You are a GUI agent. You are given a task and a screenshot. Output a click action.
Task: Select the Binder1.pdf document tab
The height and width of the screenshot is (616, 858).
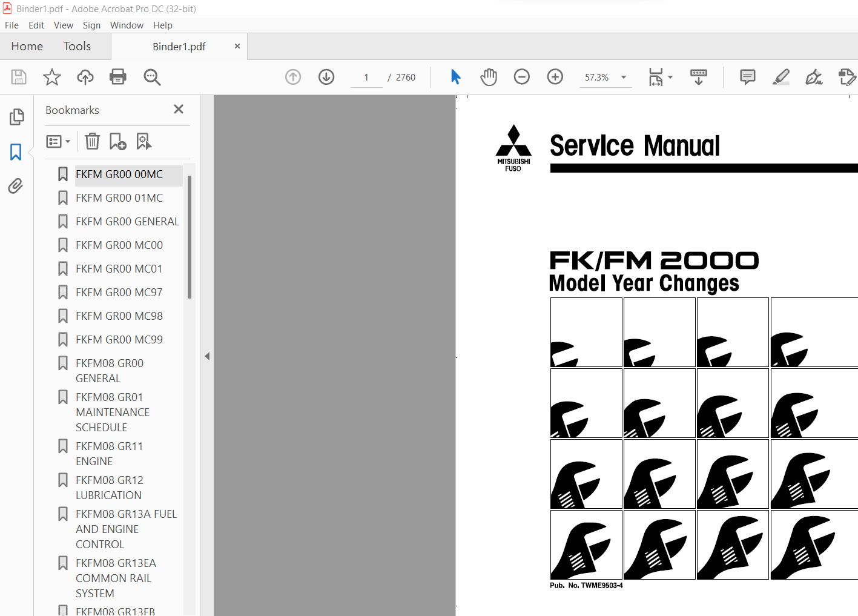tap(179, 47)
